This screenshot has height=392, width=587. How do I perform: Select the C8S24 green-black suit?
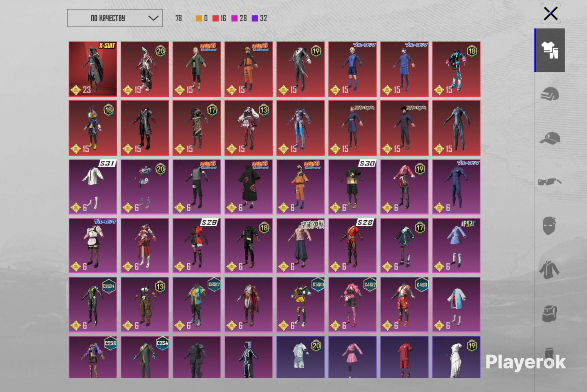(93, 305)
